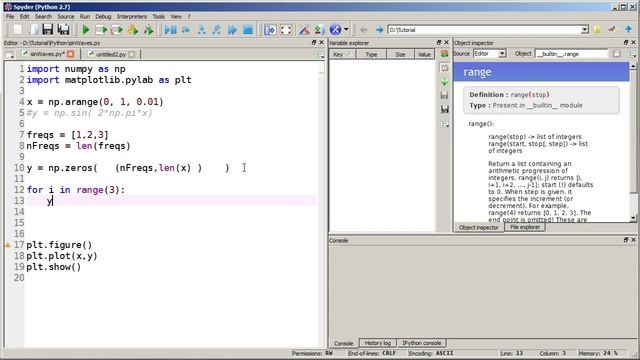
Task: Open the Run menu
Action: 84,16
